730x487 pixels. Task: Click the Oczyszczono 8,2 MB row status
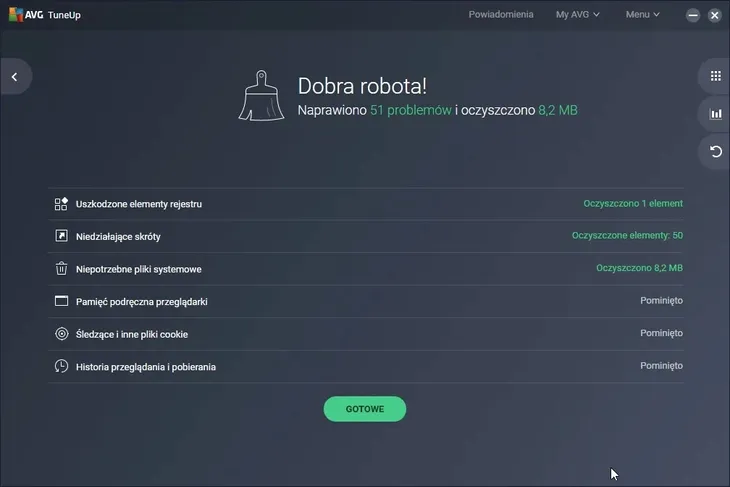coord(639,268)
